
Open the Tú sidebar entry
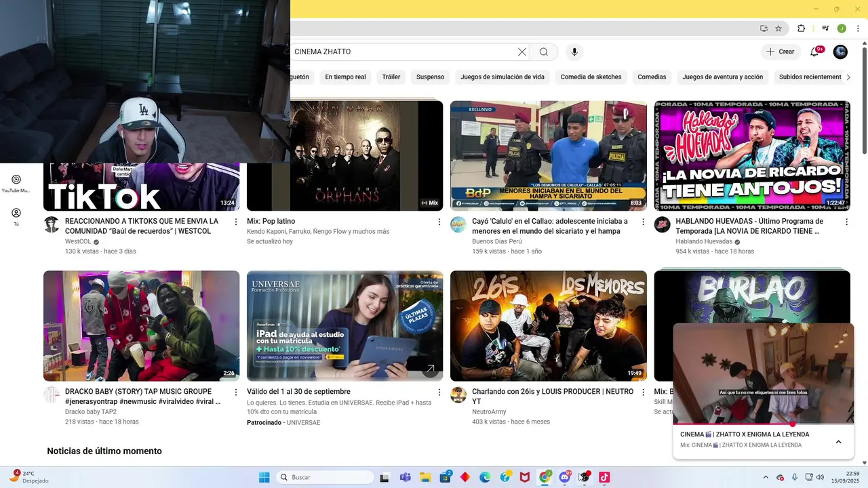pyautogui.click(x=16, y=217)
